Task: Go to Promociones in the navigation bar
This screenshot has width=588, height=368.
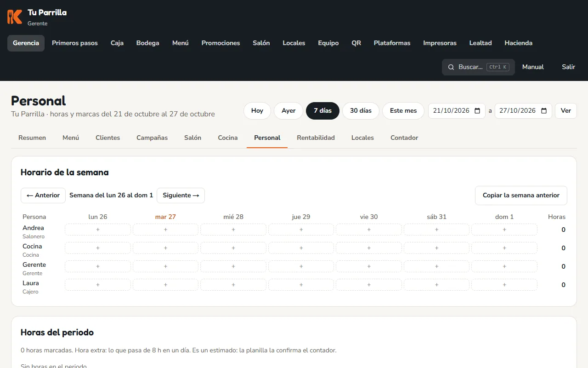Action: click(x=220, y=43)
